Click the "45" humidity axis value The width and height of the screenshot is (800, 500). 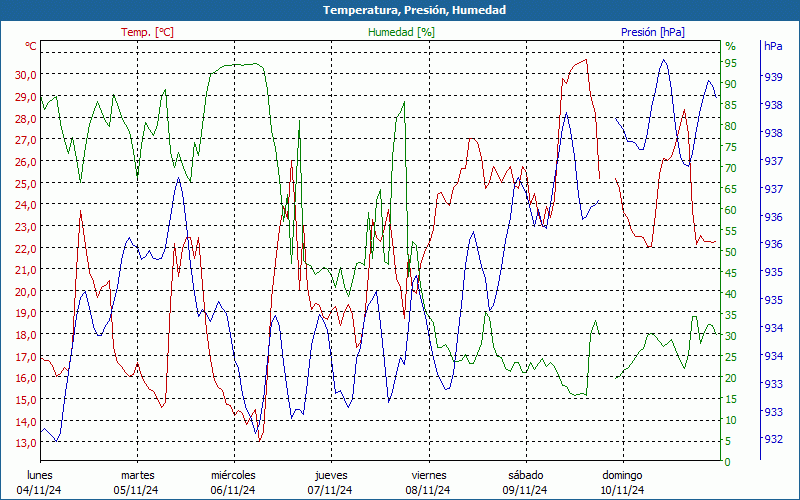[731, 273]
